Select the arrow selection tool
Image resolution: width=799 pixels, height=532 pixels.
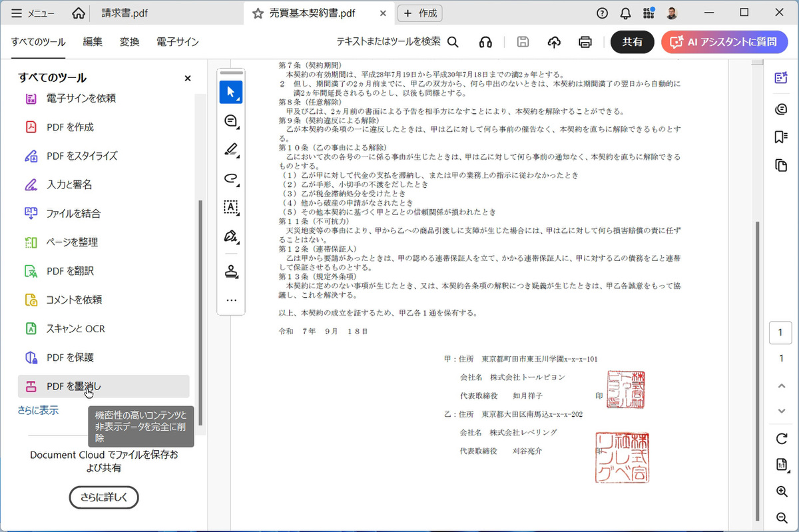[x=231, y=92]
